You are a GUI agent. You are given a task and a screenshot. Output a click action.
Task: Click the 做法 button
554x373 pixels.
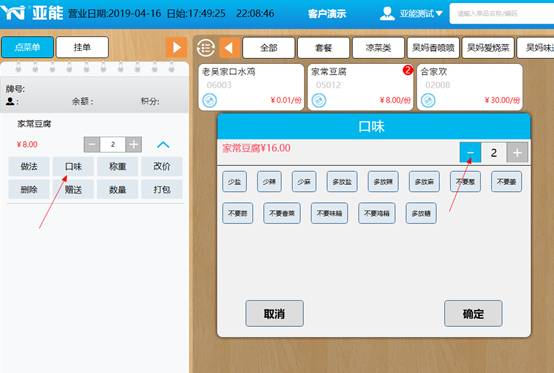pos(29,166)
